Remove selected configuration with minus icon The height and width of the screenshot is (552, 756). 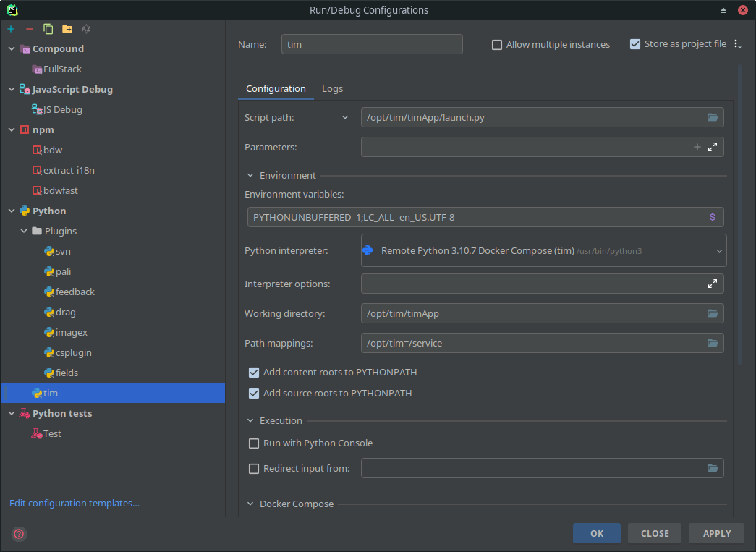[30, 30]
